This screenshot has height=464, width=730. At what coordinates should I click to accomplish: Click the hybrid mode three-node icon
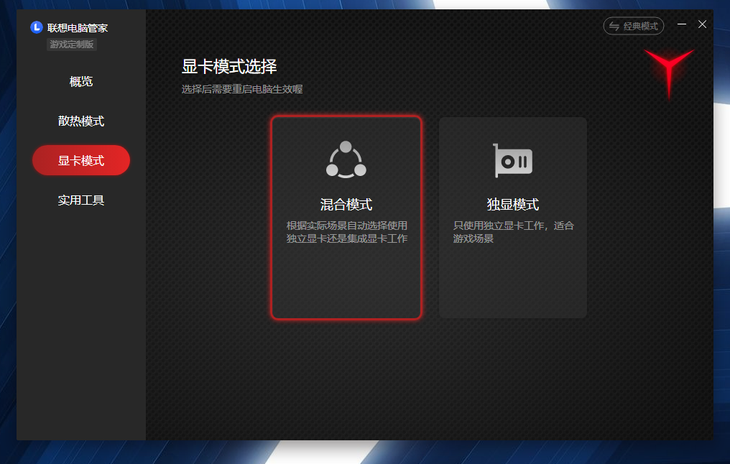pyautogui.click(x=346, y=159)
